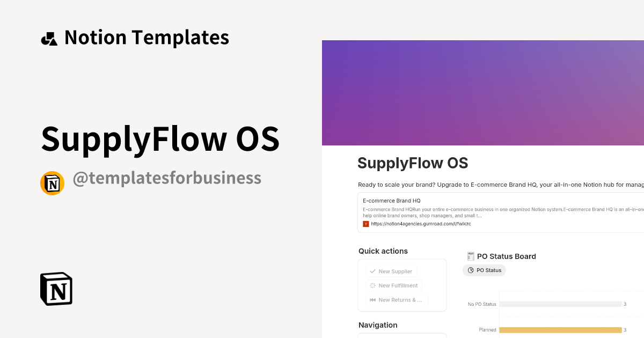The height and width of the screenshot is (338, 644).
Task: Click the Notion Templates logo icon
Action: [x=49, y=37]
